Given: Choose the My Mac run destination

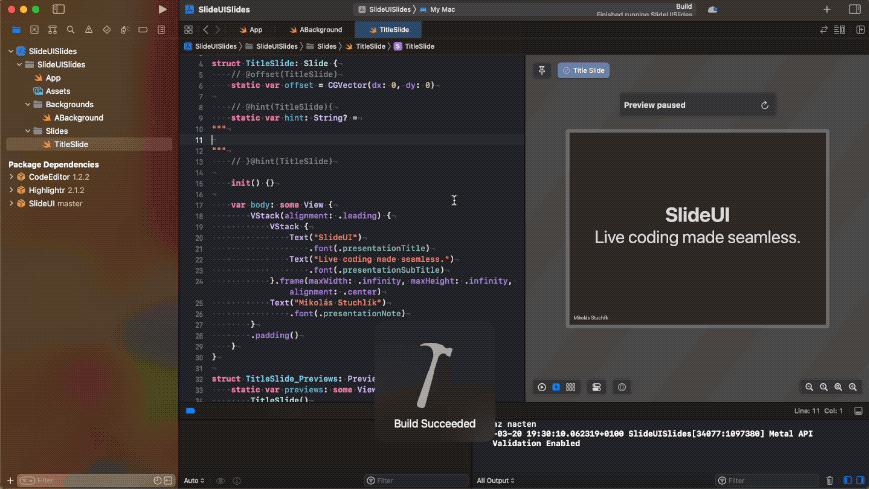Looking at the screenshot, I should point(437,9).
